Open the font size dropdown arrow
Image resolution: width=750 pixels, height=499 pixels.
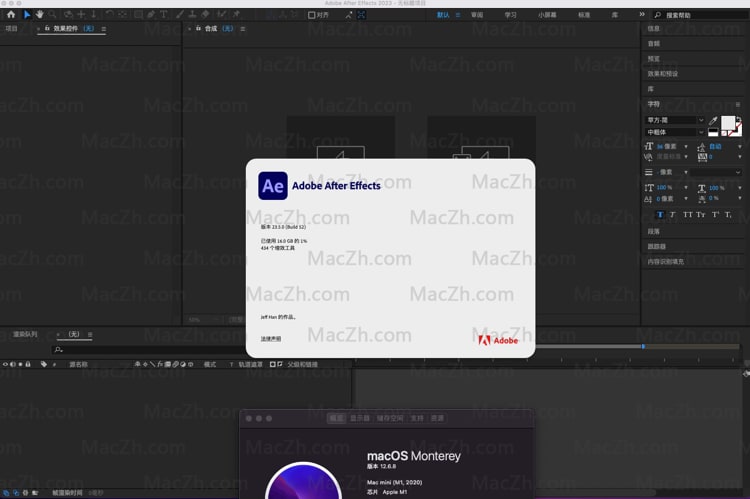[686, 146]
